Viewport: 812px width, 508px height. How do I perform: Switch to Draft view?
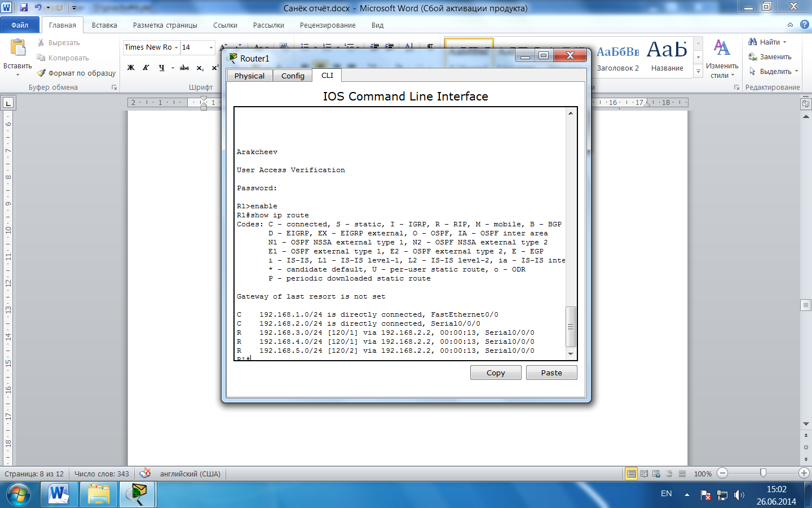point(682,474)
